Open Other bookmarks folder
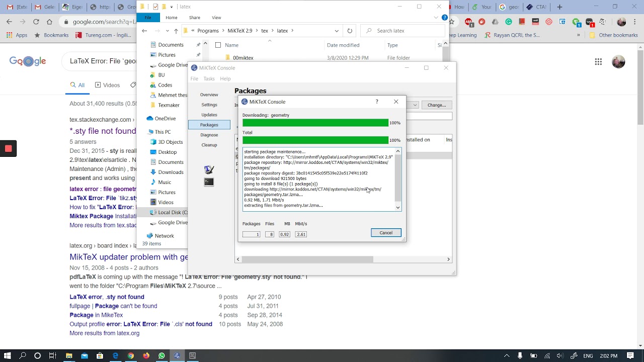 click(x=613, y=35)
